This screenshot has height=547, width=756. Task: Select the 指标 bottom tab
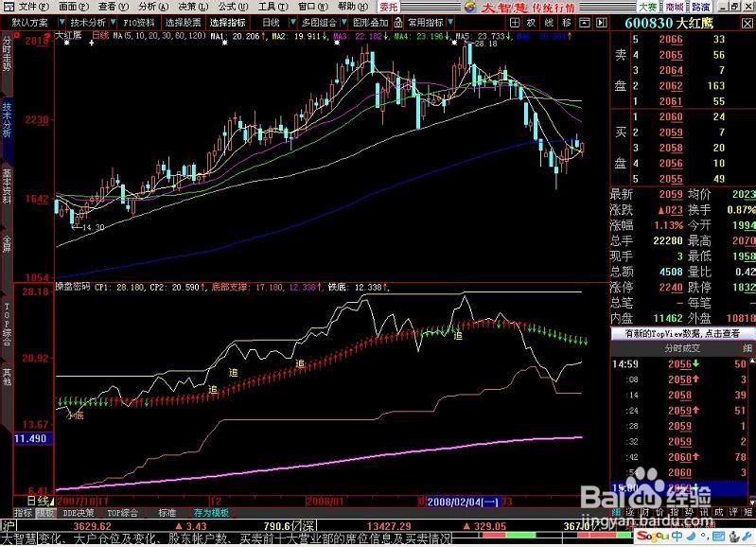[x=23, y=513]
